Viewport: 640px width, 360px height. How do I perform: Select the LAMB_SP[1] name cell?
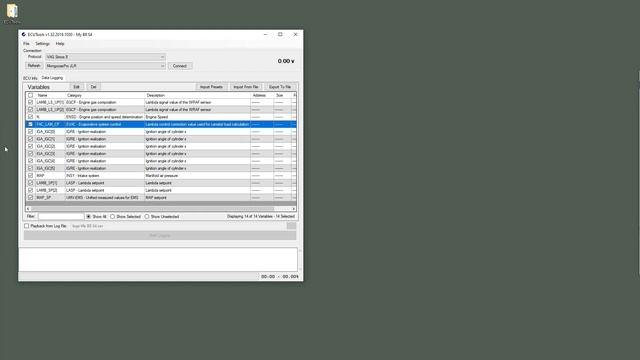coord(50,183)
